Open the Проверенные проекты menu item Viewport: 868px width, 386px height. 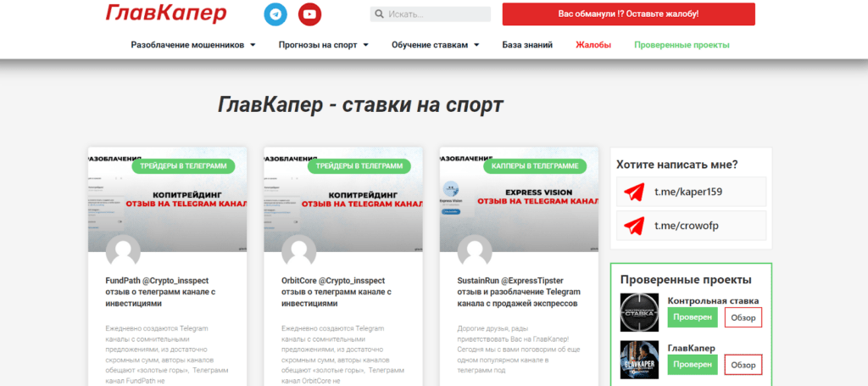point(682,45)
